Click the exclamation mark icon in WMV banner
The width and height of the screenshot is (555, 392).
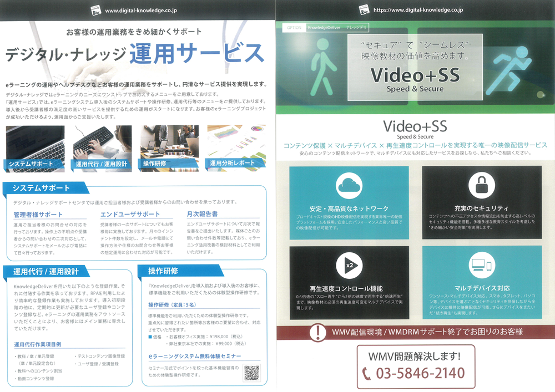(x=318, y=332)
